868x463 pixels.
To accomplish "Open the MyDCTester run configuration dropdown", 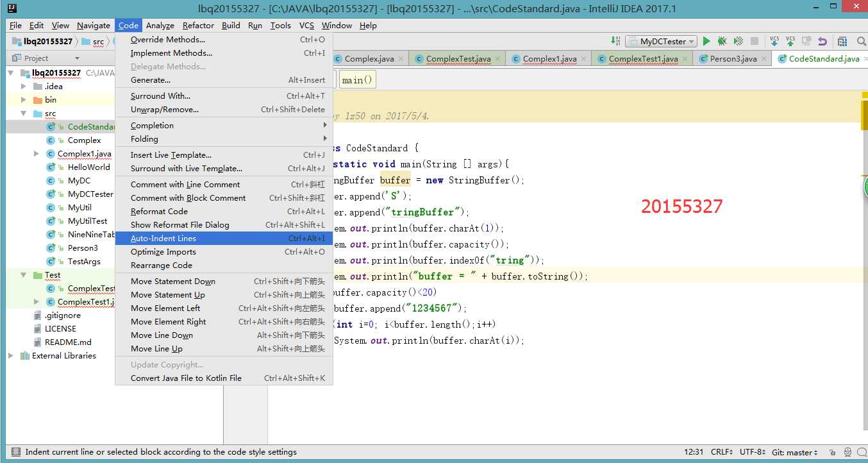I will 662,41.
